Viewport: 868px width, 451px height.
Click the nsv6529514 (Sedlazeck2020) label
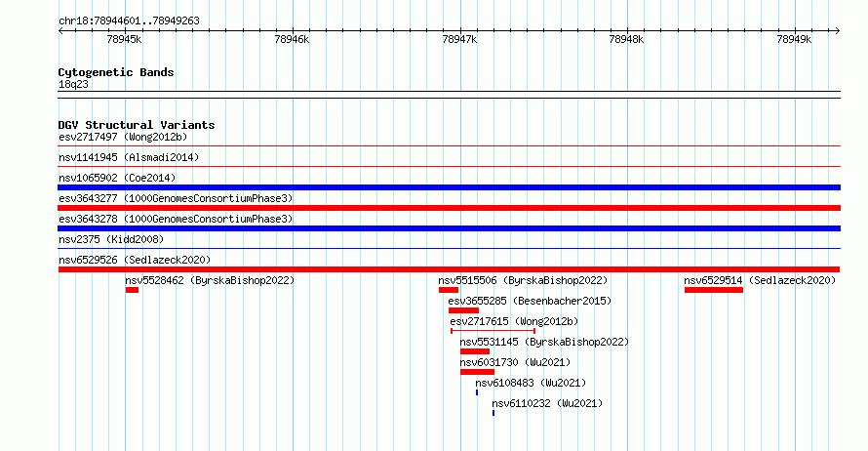coord(760,280)
